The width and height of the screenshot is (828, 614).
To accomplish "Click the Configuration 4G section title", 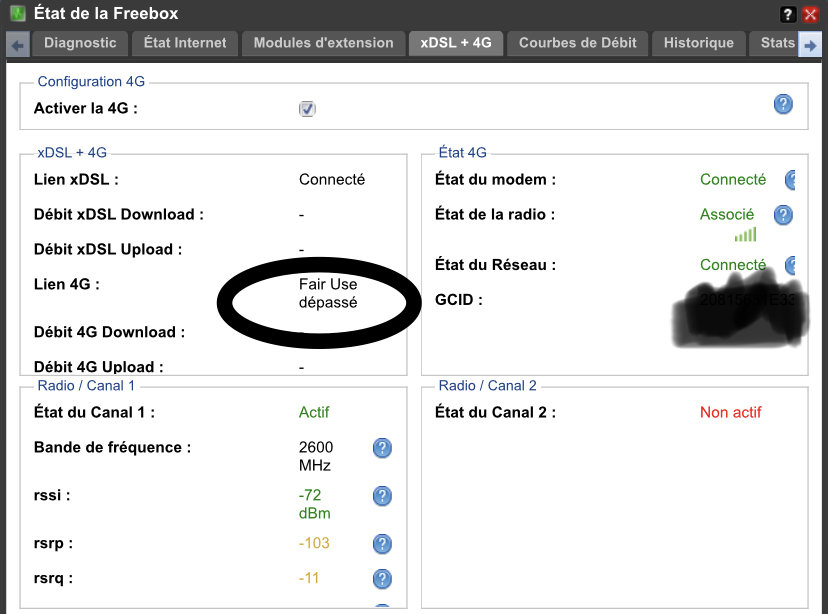I will coord(91,82).
